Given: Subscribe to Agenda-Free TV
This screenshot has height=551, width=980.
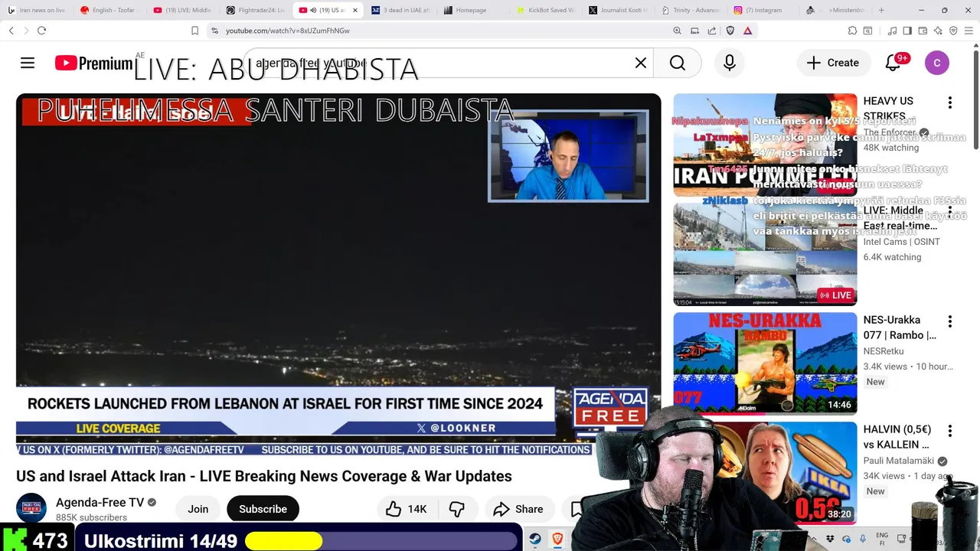Looking at the screenshot, I should click(x=263, y=509).
